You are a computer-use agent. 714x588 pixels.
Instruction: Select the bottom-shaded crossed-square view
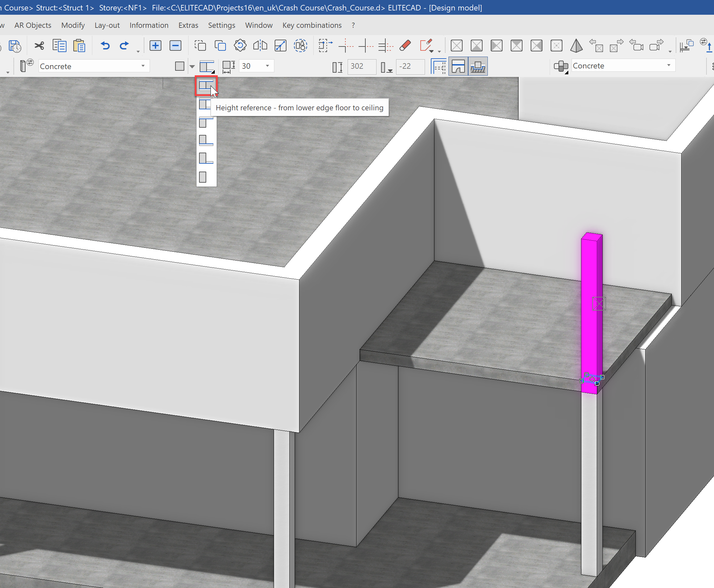point(477,46)
